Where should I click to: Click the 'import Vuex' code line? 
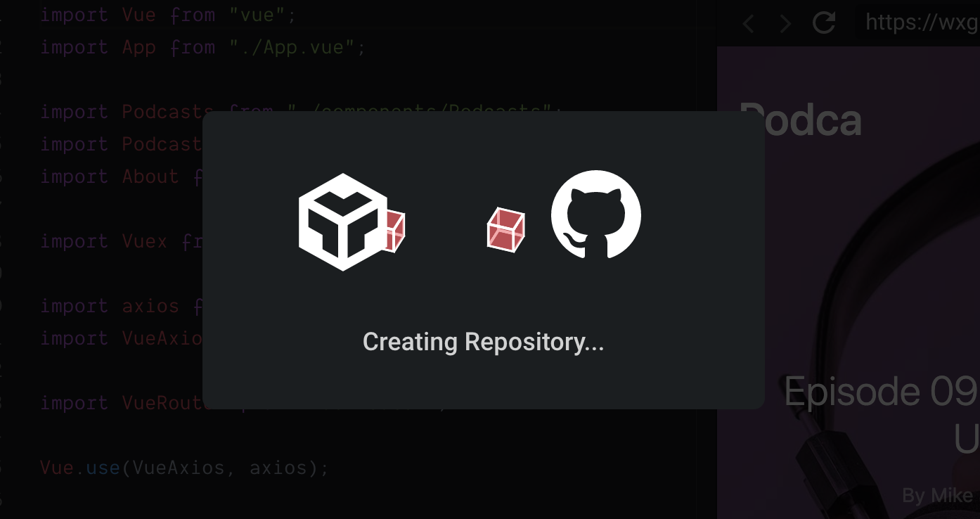(x=121, y=241)
